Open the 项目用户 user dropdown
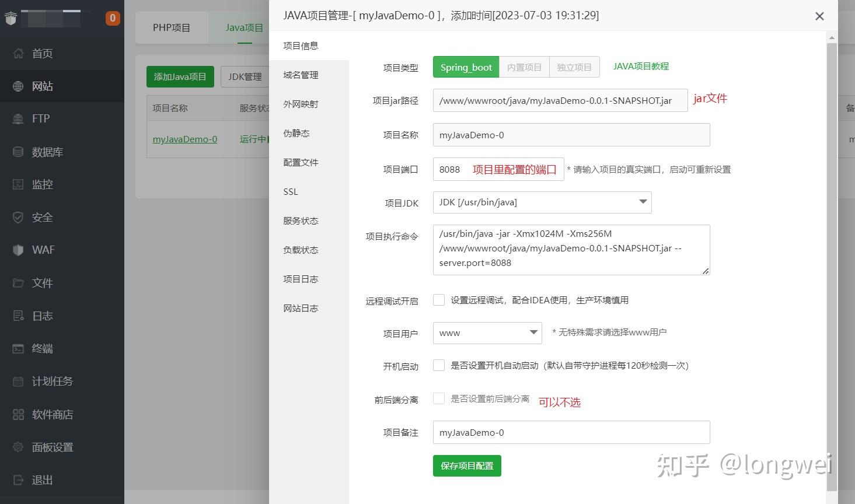The height and width of the screenshot is (504, 855). click(487, 332)
